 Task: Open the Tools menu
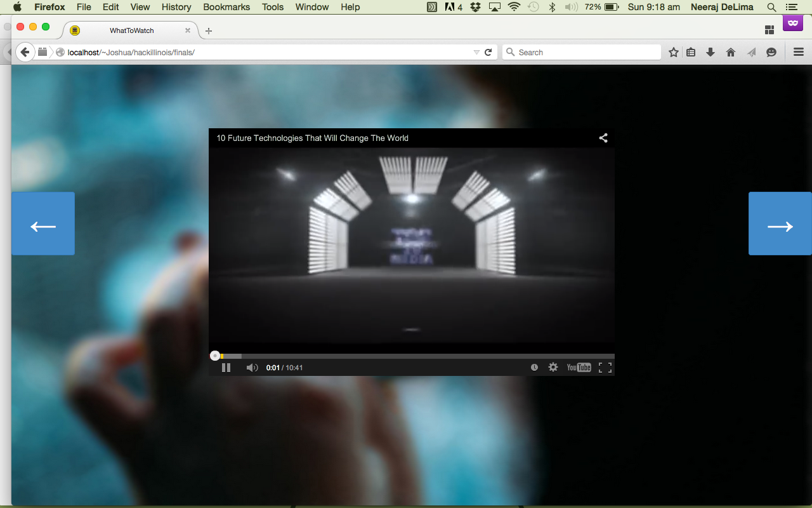tap(273, 7)
